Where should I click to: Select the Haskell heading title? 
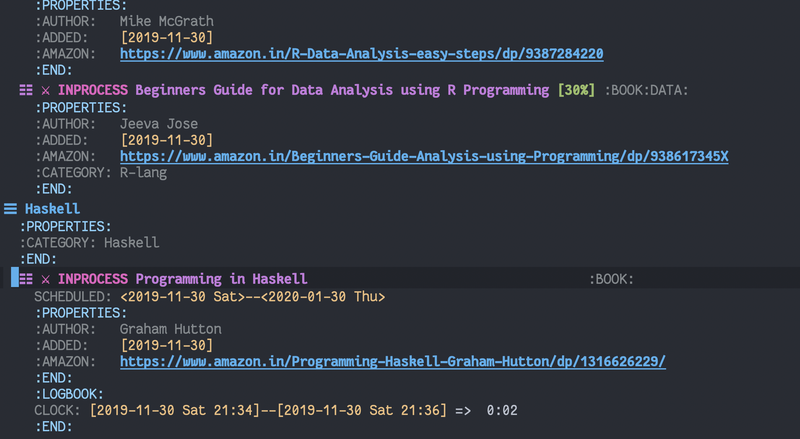coord(53,209)
